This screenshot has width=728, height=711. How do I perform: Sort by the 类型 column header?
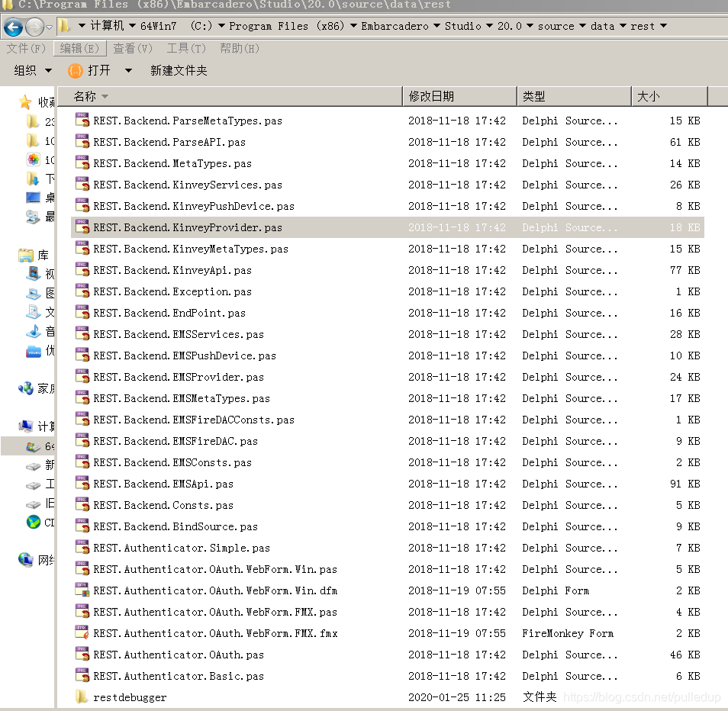click(x=574, y=96)
